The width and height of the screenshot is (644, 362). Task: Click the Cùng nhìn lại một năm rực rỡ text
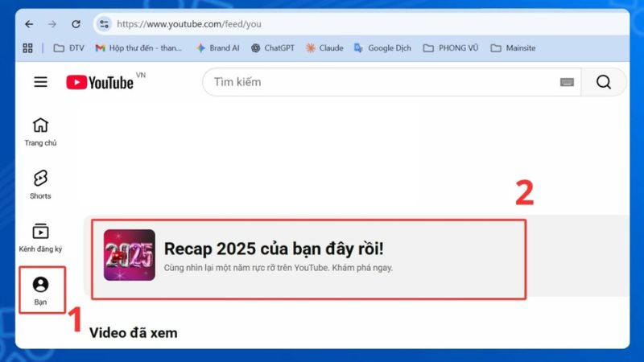click(279, 268)
